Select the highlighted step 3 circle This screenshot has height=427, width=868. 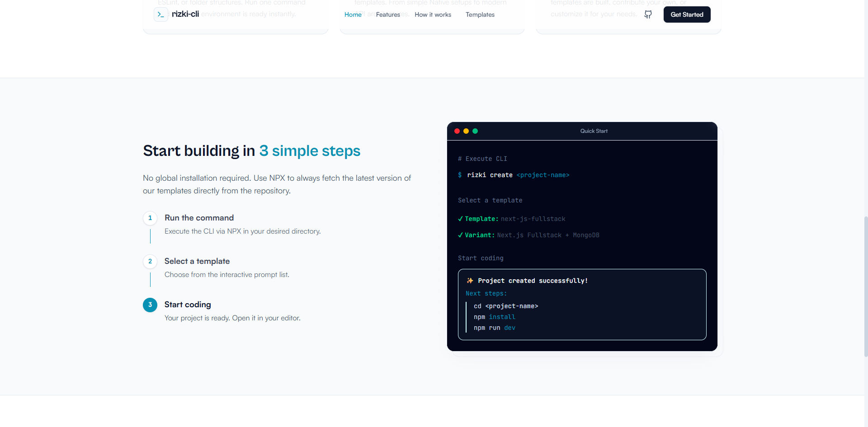150,305
